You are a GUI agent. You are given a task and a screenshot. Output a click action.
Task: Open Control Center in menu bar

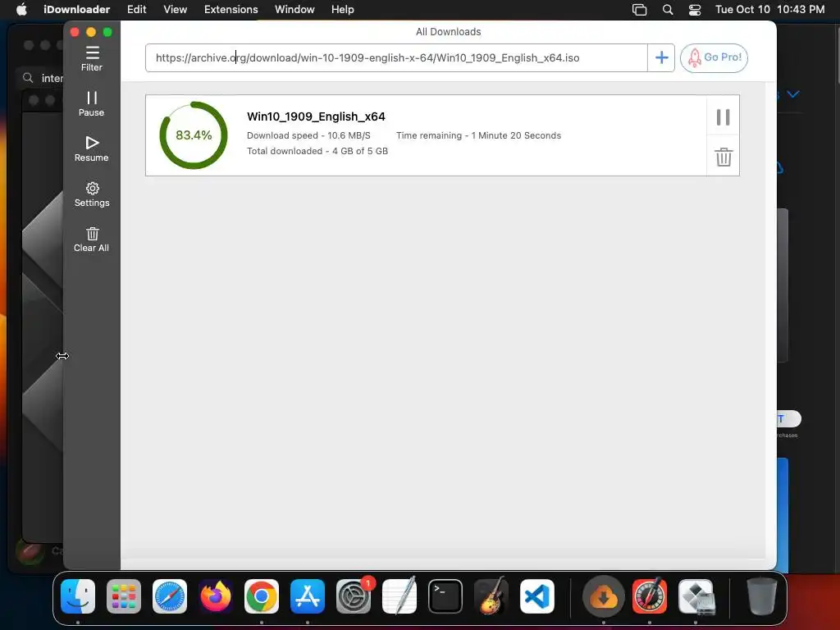695,10
